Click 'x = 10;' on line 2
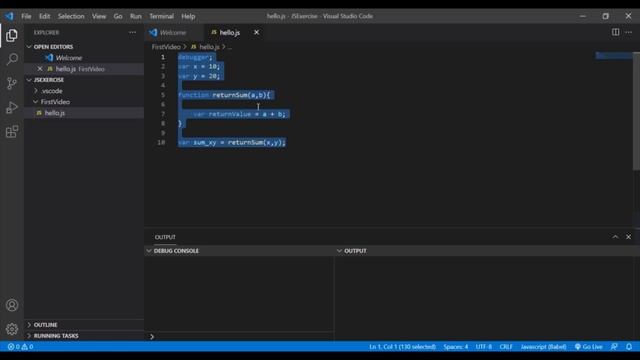The height and width of the screenshot is (360, 640). click(x=206, y=67)
